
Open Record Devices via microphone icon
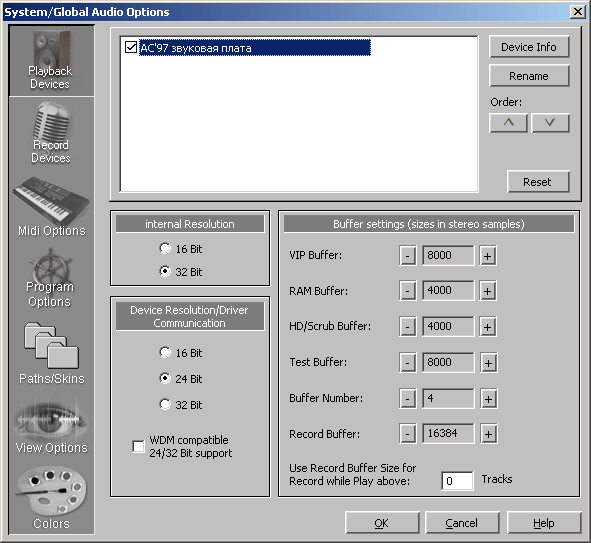pyautogui.click(x=51, y=133)
